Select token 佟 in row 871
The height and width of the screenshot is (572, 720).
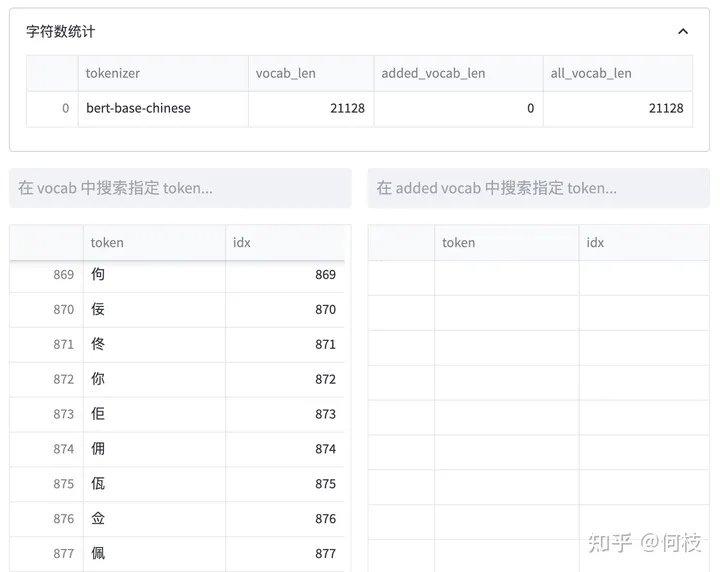pos(154,344)
